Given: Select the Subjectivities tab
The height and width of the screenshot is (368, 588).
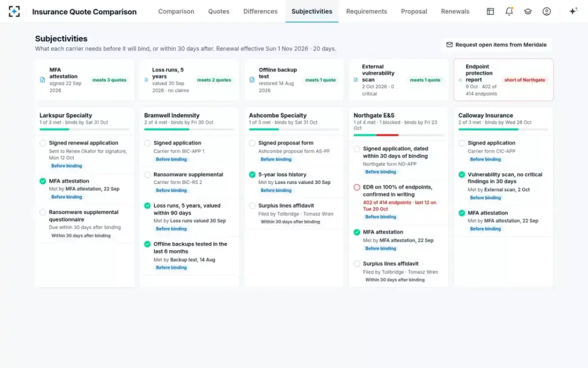Looking at the screenshot, I should [x=312, y=11].
